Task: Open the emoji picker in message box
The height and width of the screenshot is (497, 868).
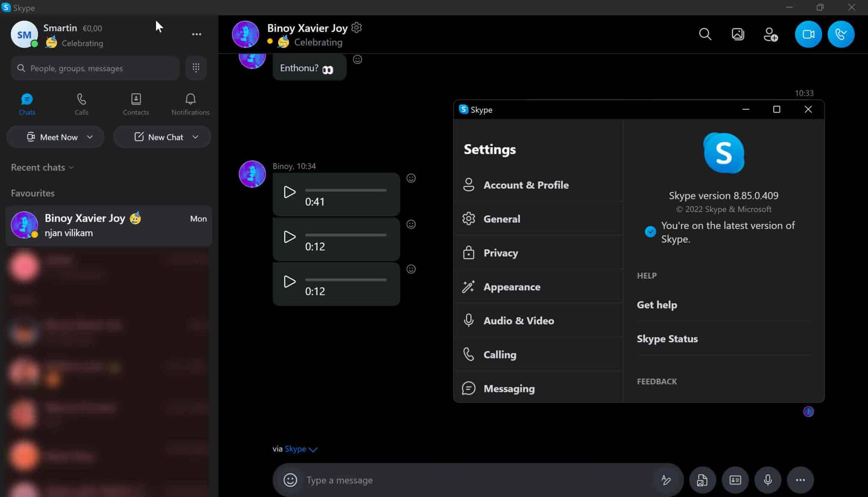Action: (290, 480)
